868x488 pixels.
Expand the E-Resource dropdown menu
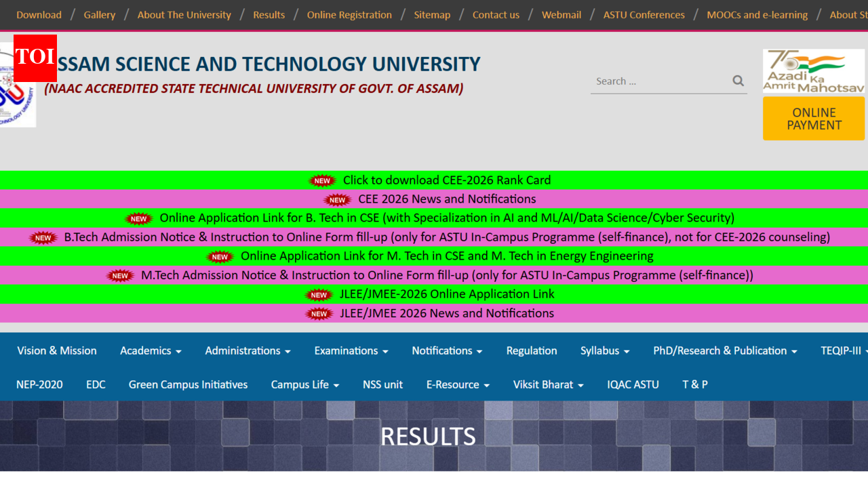click(x=458, y=384)
